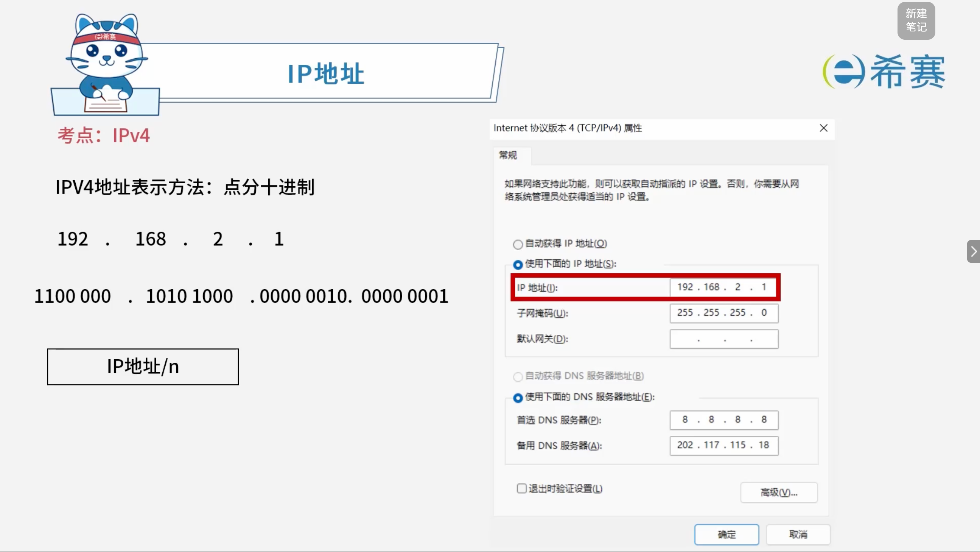Click the 新建笔记 new note button
The height and width of the screenshot is (552, 980).
tap(916, 20)
